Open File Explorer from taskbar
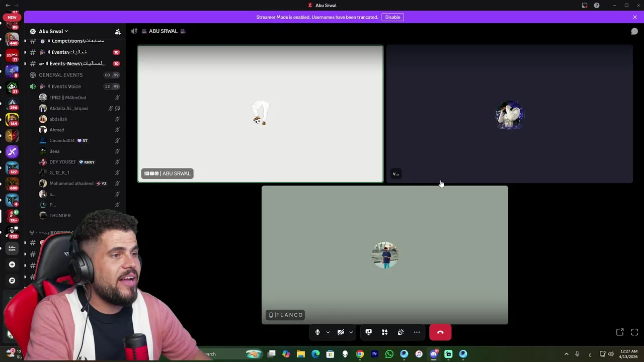 tap(301, 354)
